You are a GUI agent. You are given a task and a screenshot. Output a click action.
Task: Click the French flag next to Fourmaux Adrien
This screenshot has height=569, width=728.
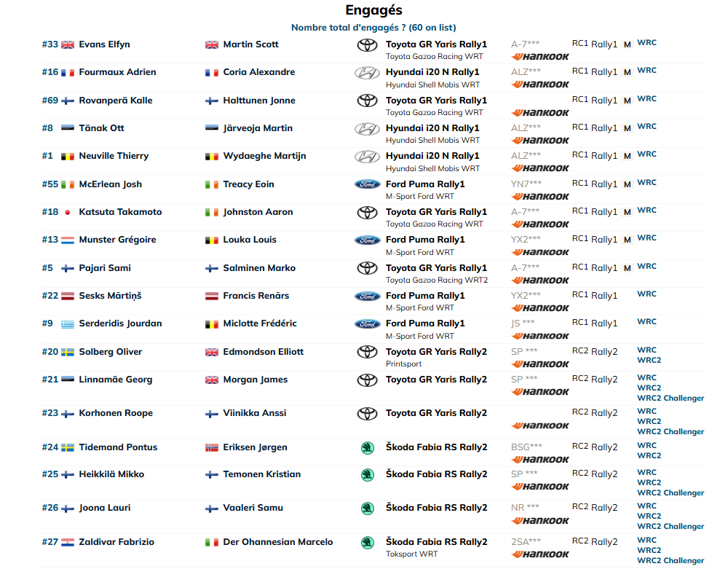(68, 73)
